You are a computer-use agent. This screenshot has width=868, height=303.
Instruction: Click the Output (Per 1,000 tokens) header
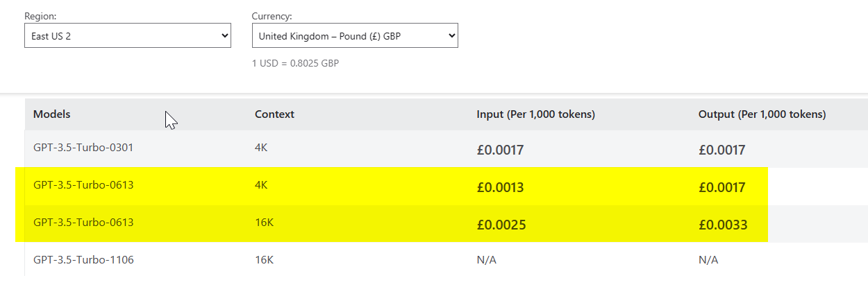pos(762,114)
